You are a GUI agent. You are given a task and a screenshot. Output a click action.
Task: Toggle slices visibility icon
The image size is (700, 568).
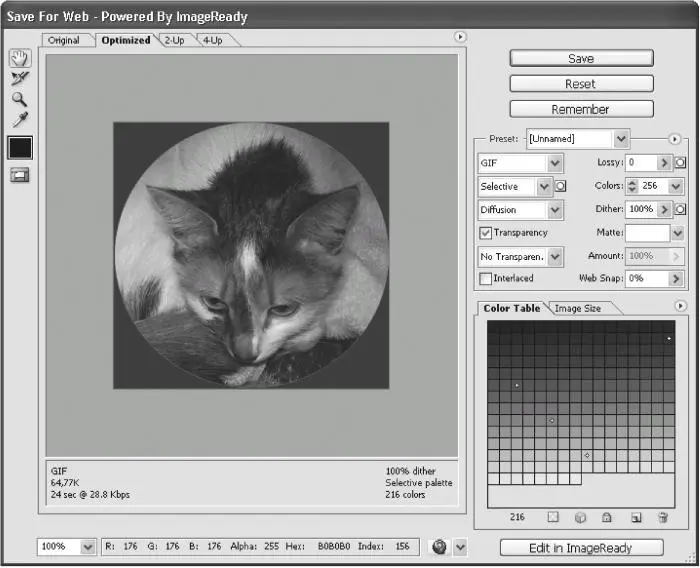coord(20,175)
